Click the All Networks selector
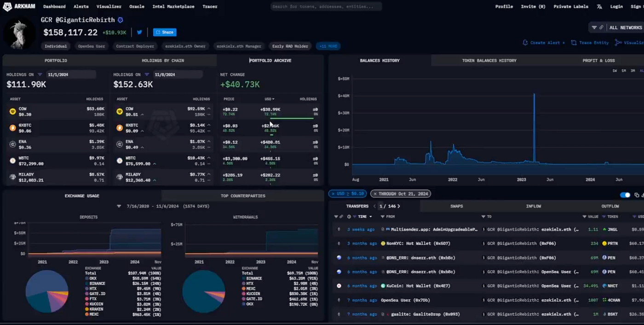 (x=625, y=28)
